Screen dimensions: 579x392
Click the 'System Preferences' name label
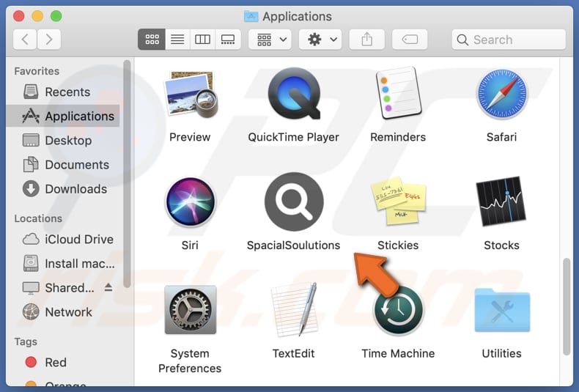pos(190,361)
